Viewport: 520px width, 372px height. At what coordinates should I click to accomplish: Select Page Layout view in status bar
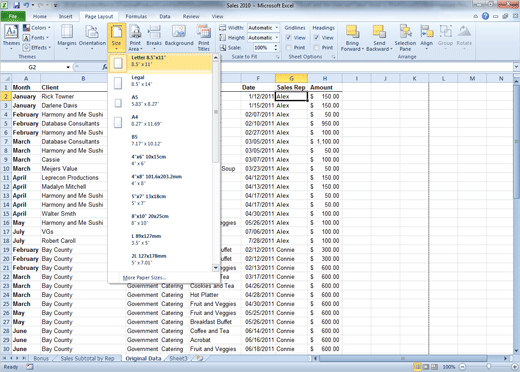[x=426, y=367]
